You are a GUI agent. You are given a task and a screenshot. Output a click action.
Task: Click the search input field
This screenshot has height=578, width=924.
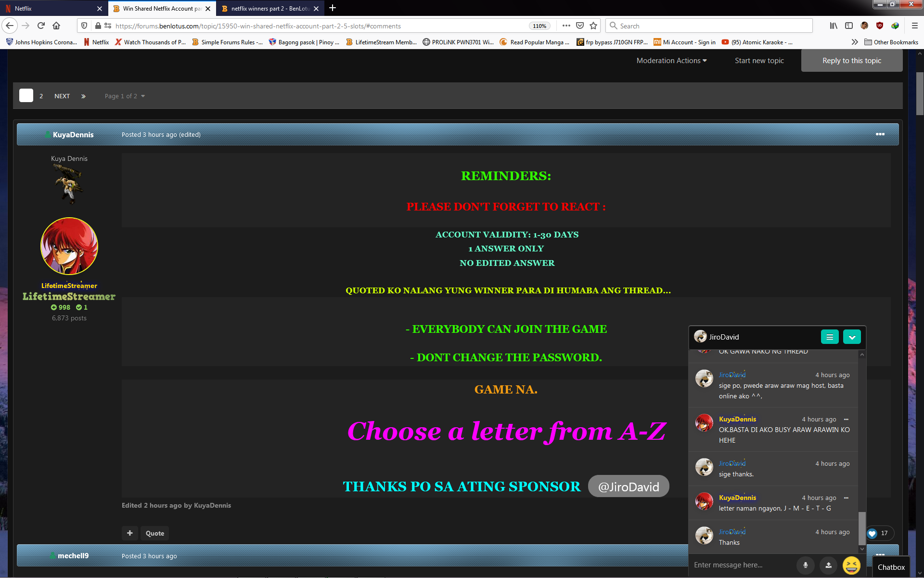[708, 26]
